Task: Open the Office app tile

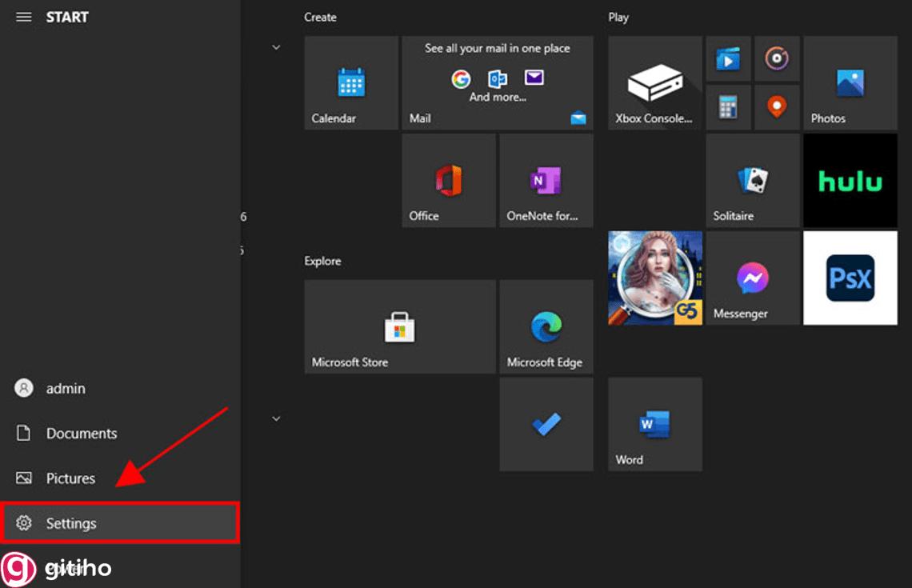Action: tap(448, 181)
